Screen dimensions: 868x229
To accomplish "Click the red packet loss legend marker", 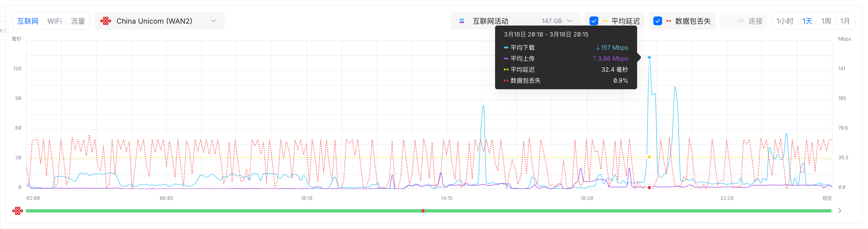I will coord(668,21).
